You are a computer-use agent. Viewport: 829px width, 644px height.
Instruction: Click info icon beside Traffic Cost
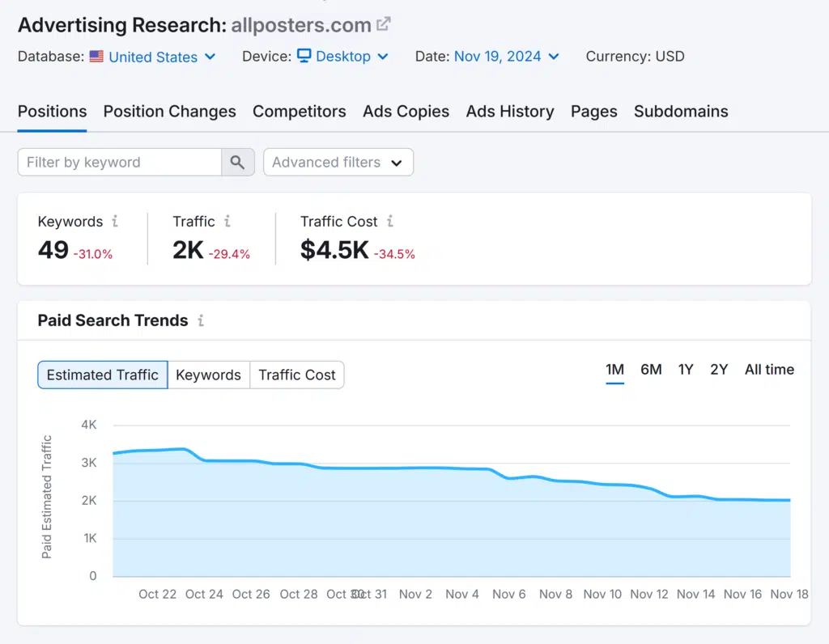[x=390, y=221]
